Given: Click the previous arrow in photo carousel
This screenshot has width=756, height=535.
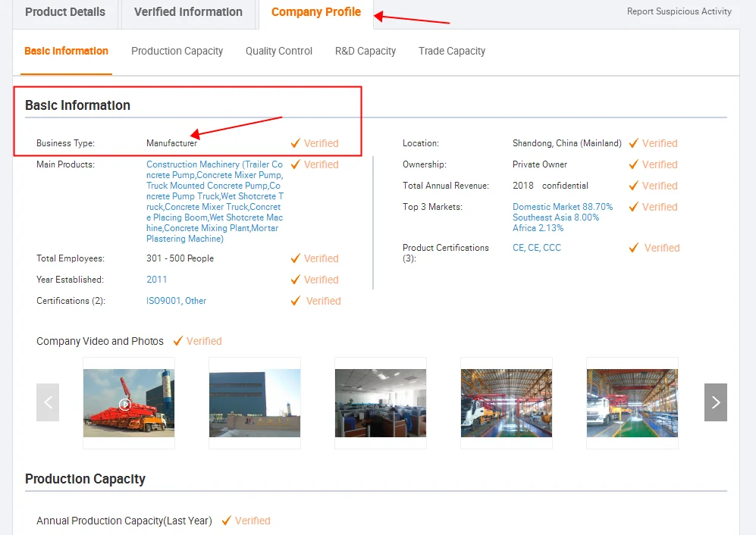Looking at the screenshot, I should [x=48, y=402].
